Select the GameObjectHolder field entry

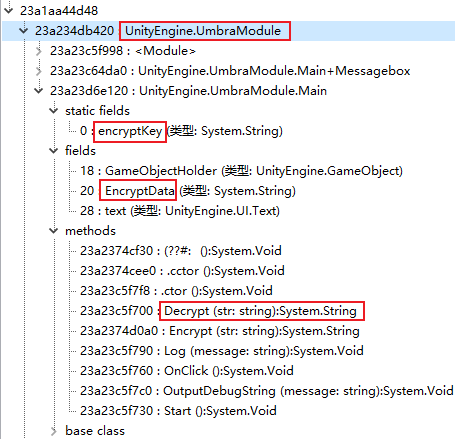pos(241,171)
